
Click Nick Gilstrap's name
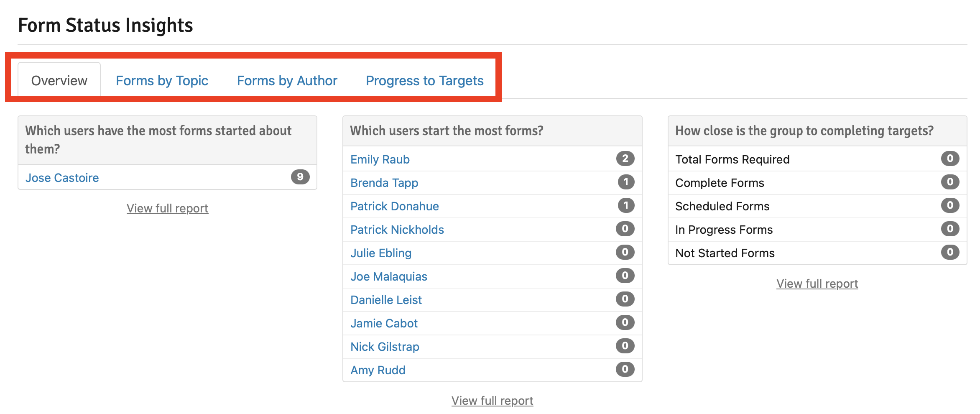[x=385, y=347]
